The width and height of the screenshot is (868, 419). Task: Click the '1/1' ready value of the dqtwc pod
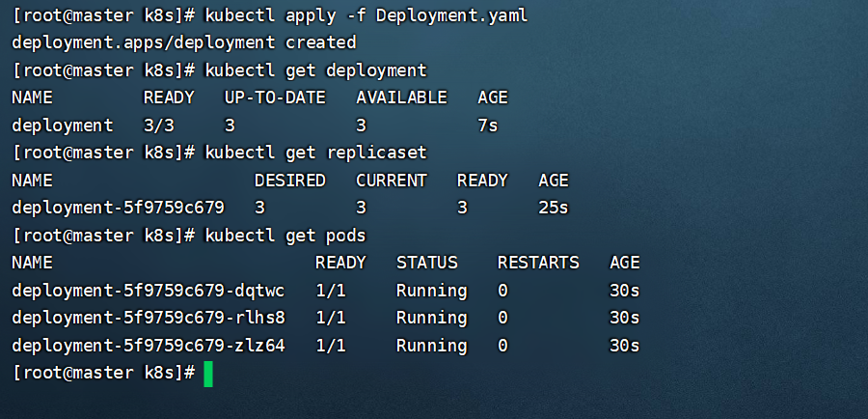coord(331,291)
